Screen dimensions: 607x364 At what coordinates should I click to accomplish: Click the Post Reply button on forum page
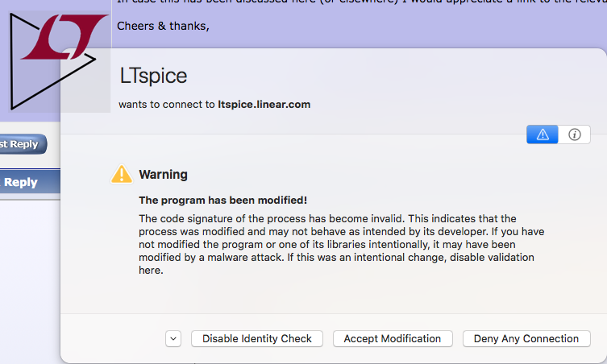[x=23, y=144]
